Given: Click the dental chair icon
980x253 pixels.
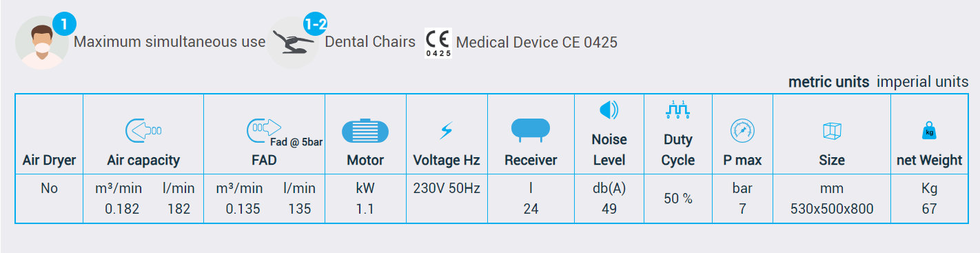Looking at the screenshot, I should (293, 43).
